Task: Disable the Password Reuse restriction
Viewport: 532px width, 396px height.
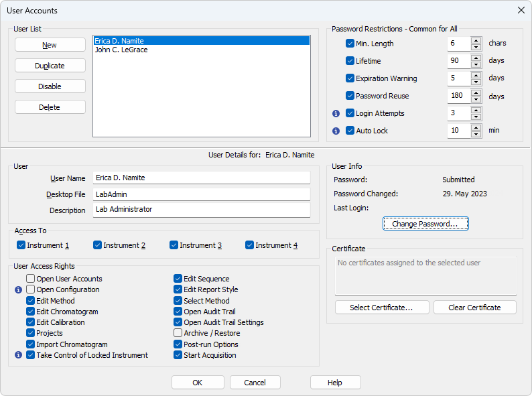Action: [350, 96]
